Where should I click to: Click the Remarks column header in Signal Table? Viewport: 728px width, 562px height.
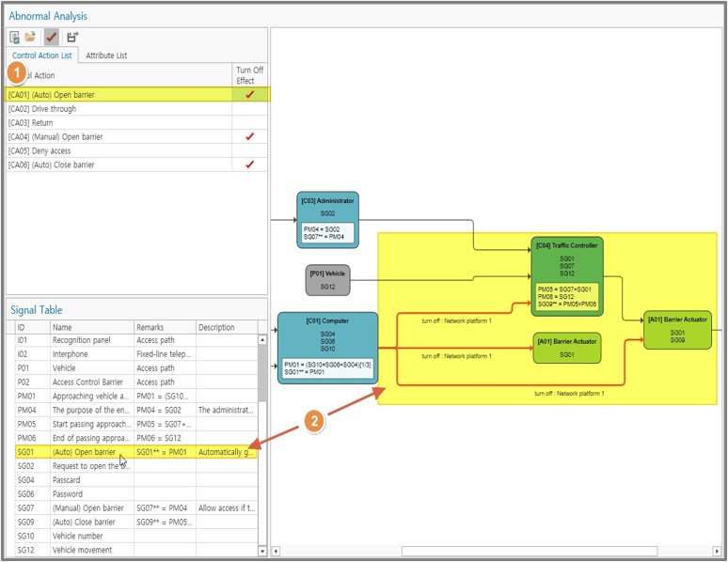[x=164, y=328]
